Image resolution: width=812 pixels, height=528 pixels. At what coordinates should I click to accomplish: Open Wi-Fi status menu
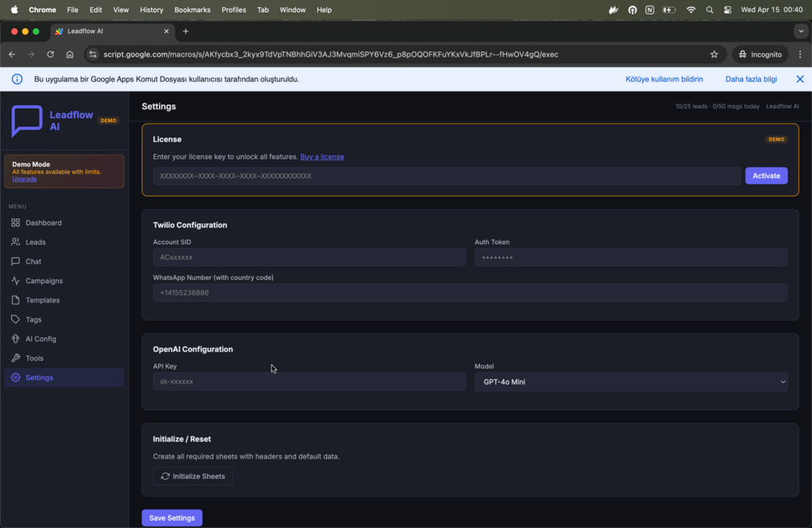(691, 10)
